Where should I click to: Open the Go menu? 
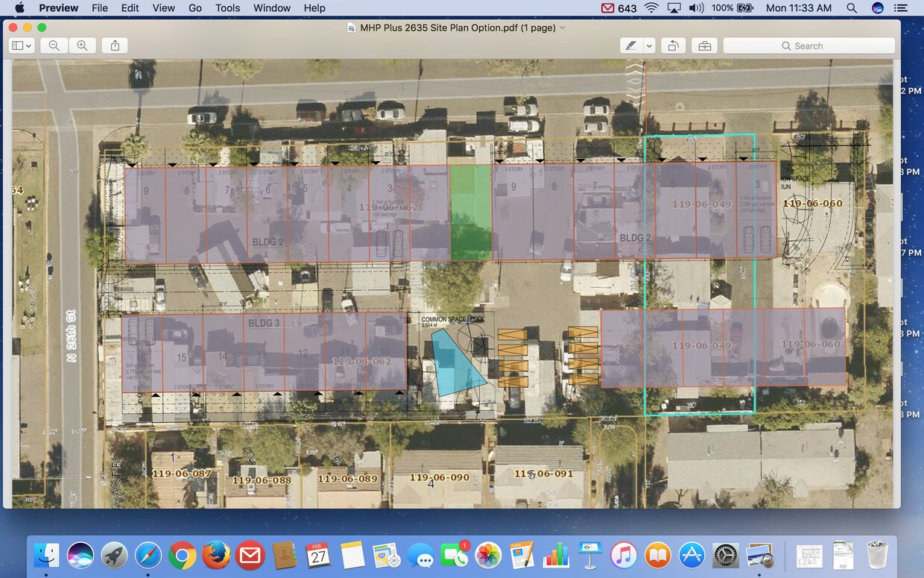click(x=195, y=8)
